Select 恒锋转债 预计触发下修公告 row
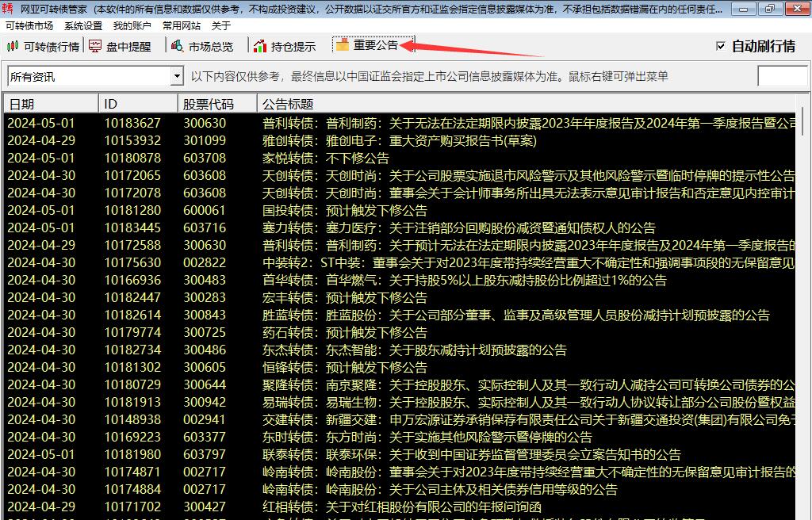Viewport: 812px width, 520px height. [400, 367]
